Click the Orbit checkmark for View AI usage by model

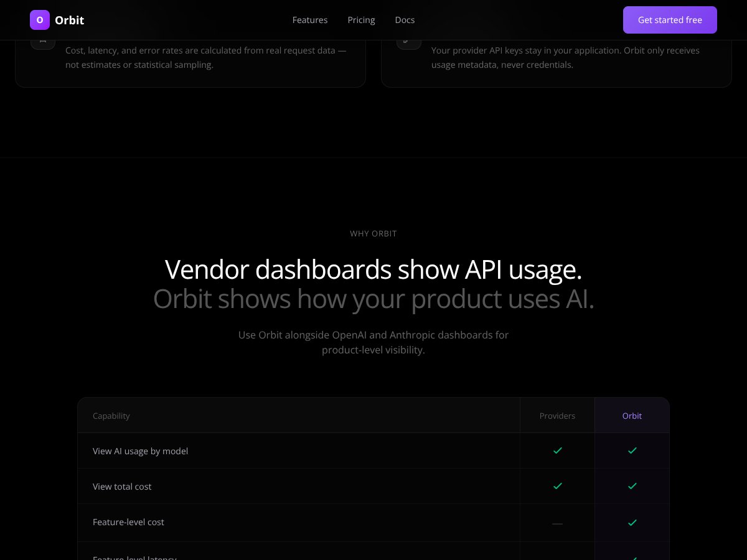click(632, 450)
